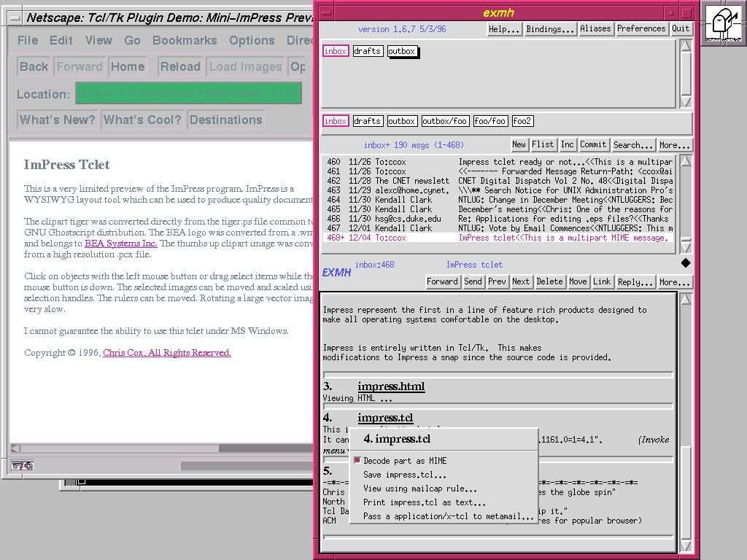The height and width of the screenshot is (560, 747).
Task: Open message More... menu beside Reply
Action: (674, 282)
